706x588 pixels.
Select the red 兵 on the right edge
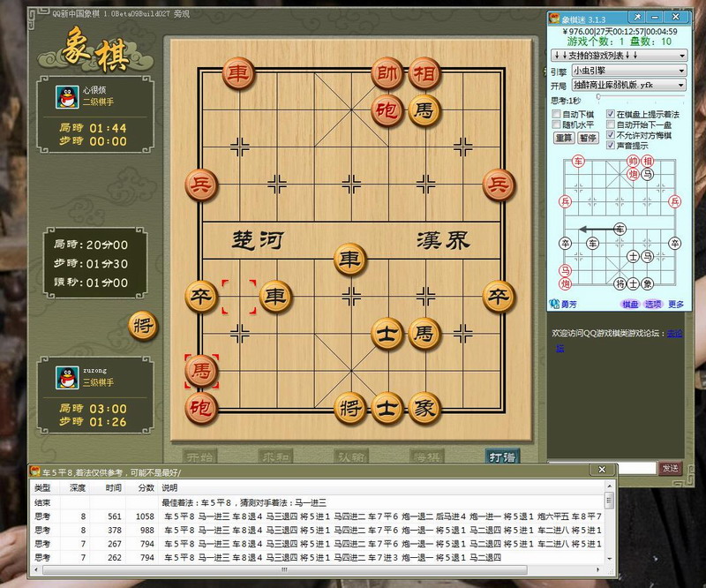(499, 185)
